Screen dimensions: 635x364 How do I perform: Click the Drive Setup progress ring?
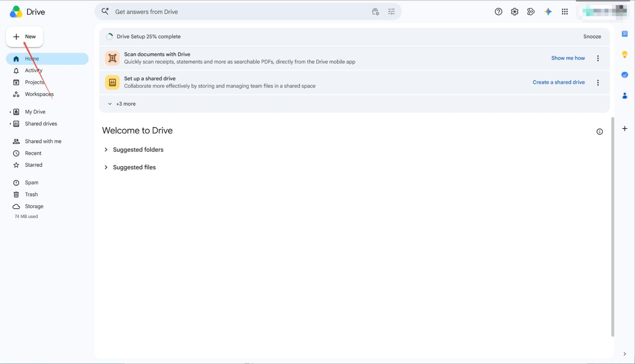(x=110, y=37)
